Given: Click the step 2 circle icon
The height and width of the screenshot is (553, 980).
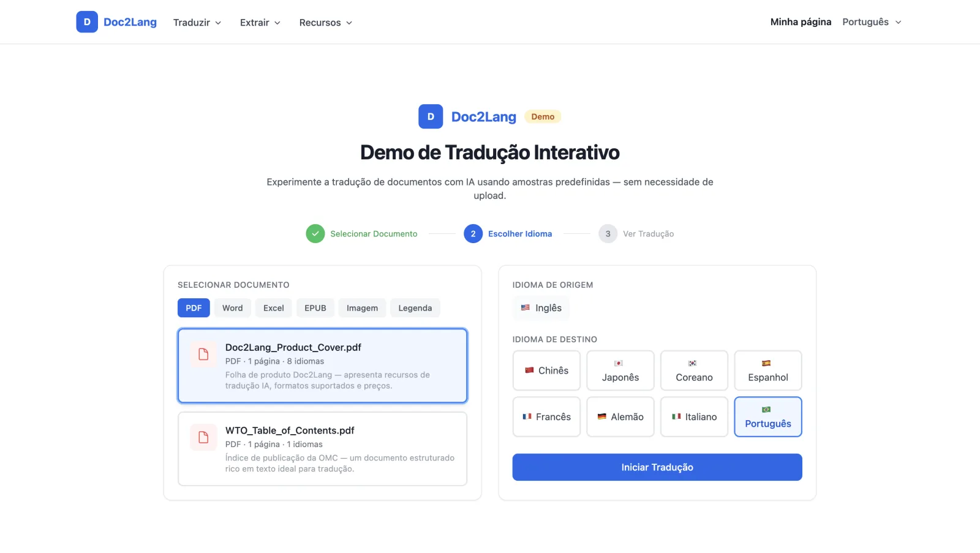Looking at the screenshot, I should pos(473,233).
